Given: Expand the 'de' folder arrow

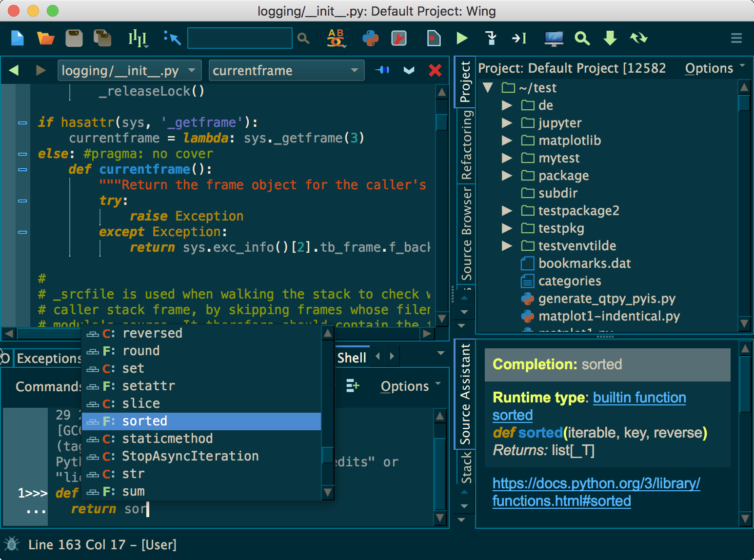Looking at the screenshot, I should point(507,105).
